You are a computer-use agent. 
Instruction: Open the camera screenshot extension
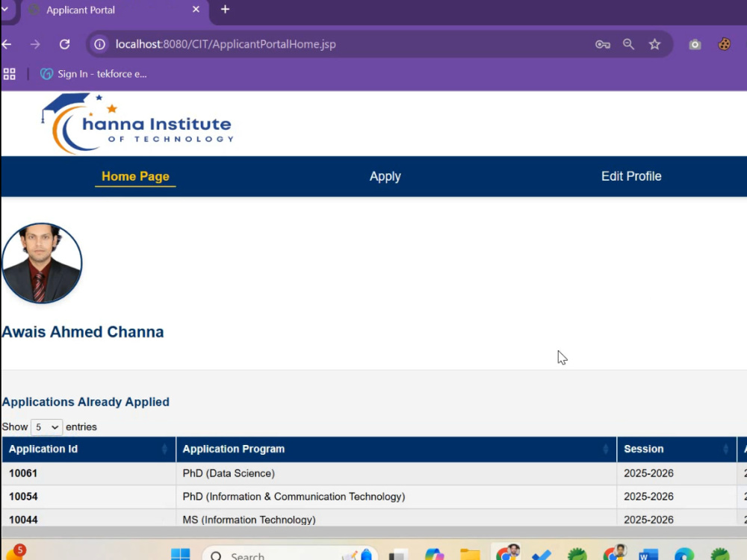click(x=695, y=44)
